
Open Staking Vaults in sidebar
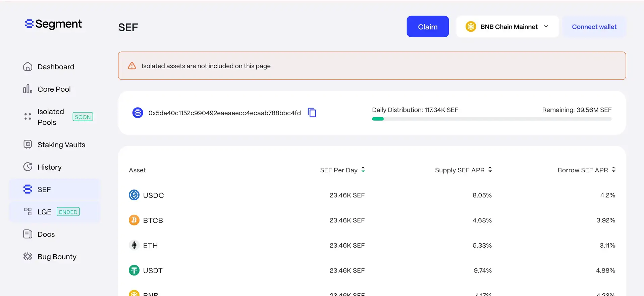pos(61,144)
